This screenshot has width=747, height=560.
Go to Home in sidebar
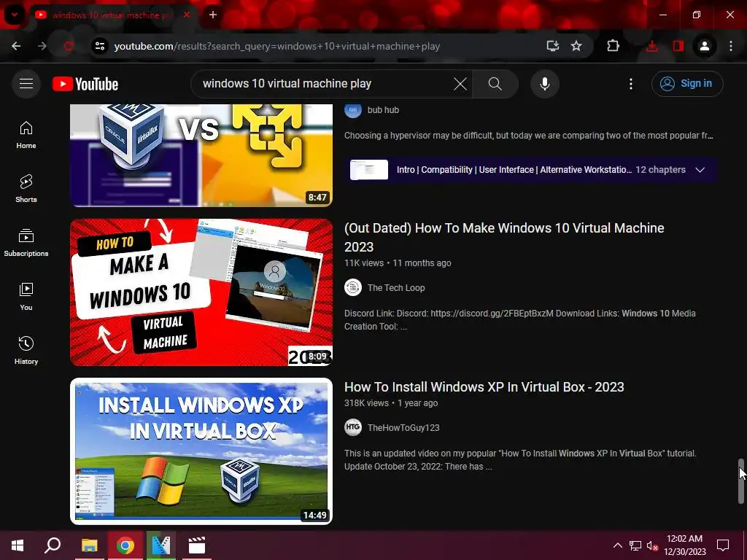point(26,135)
